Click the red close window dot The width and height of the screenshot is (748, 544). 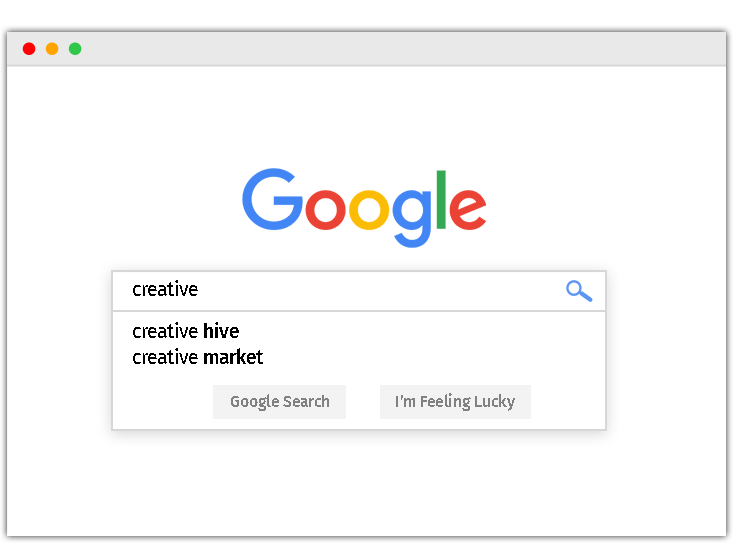point(29,49)
